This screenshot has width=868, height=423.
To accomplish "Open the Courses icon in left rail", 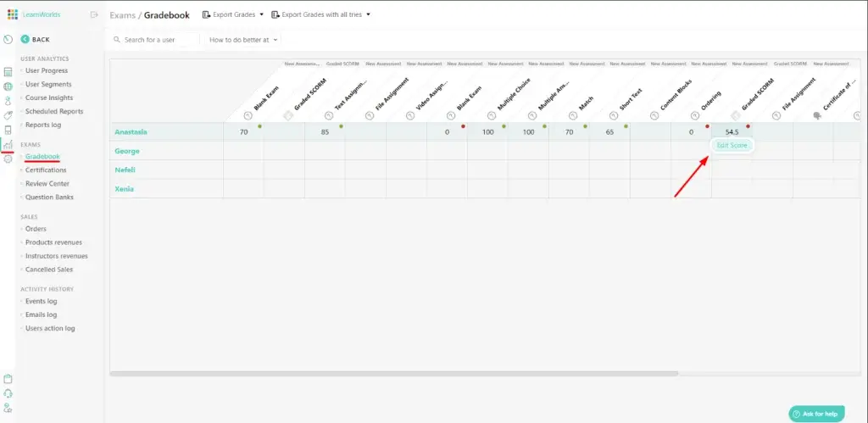I will click(8, 72).
